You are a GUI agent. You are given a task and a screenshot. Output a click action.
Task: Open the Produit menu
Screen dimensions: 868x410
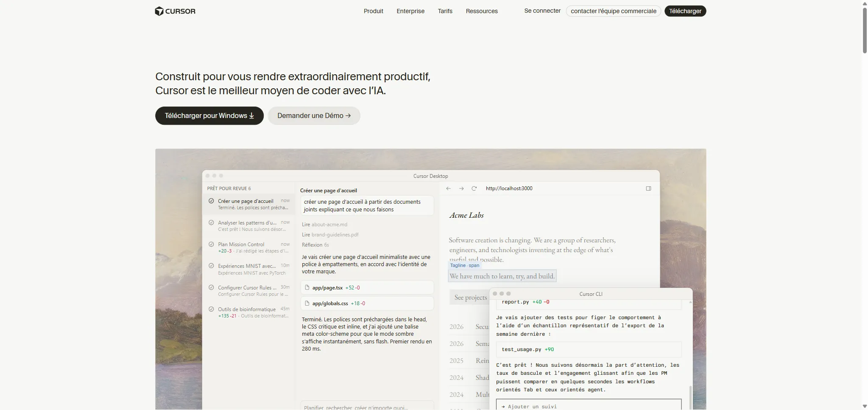[x=373, y=11]
